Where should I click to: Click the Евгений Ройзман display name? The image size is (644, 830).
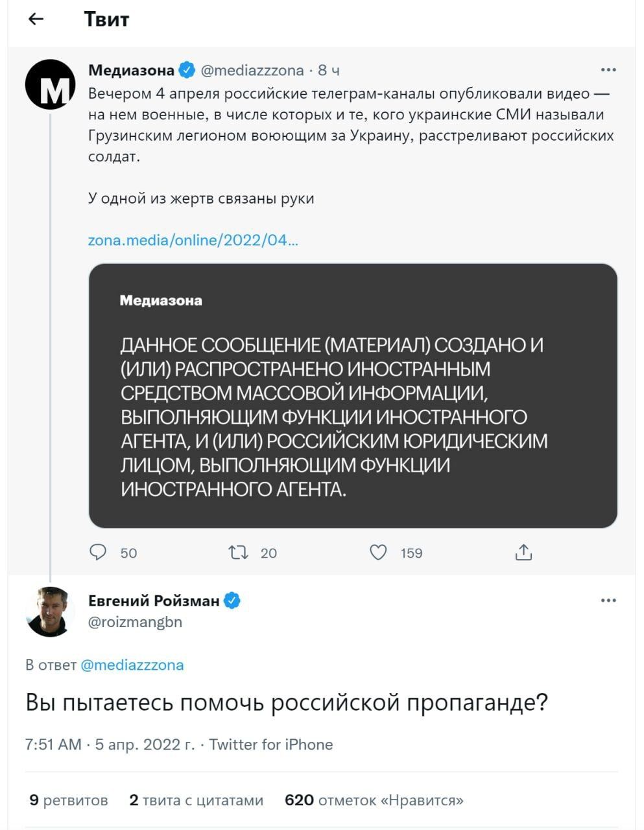154,601
